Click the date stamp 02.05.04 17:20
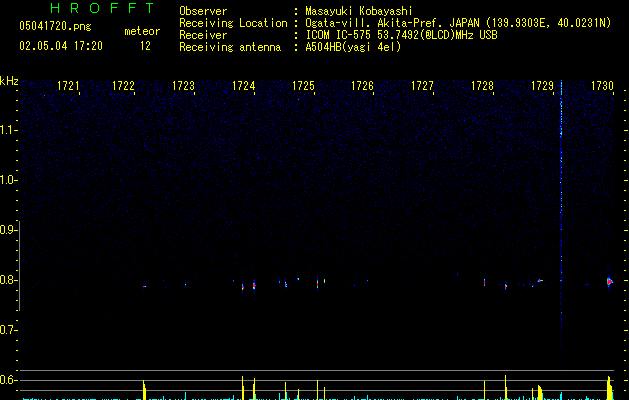 click(61, 46)
